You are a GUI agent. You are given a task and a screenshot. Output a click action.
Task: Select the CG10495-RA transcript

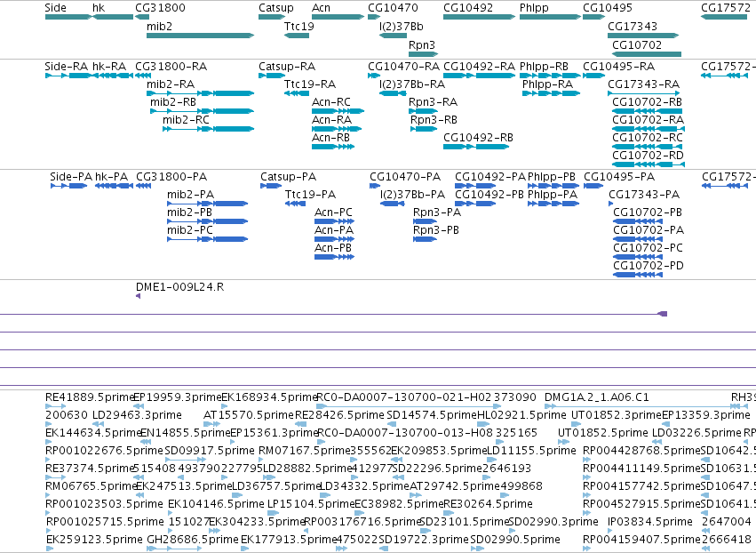tap(593, 76)
